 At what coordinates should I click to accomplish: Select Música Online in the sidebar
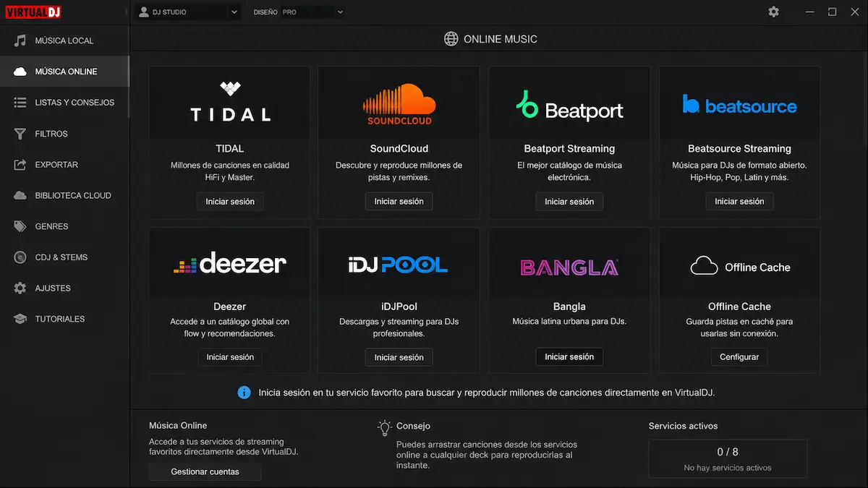(65, 72)
